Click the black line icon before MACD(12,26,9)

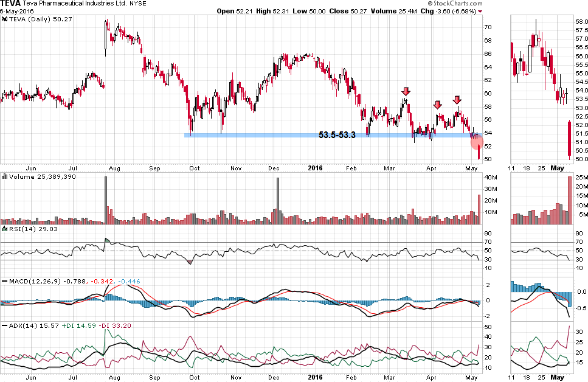coord(4,281)
